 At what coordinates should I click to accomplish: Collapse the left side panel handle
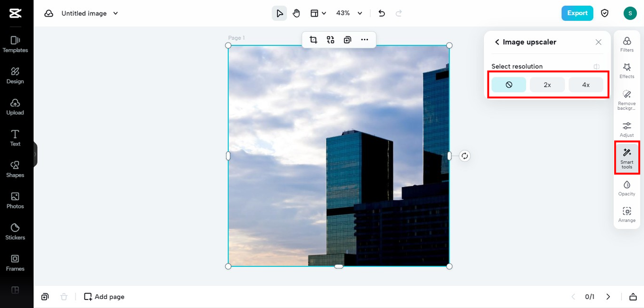pos(35,154)
